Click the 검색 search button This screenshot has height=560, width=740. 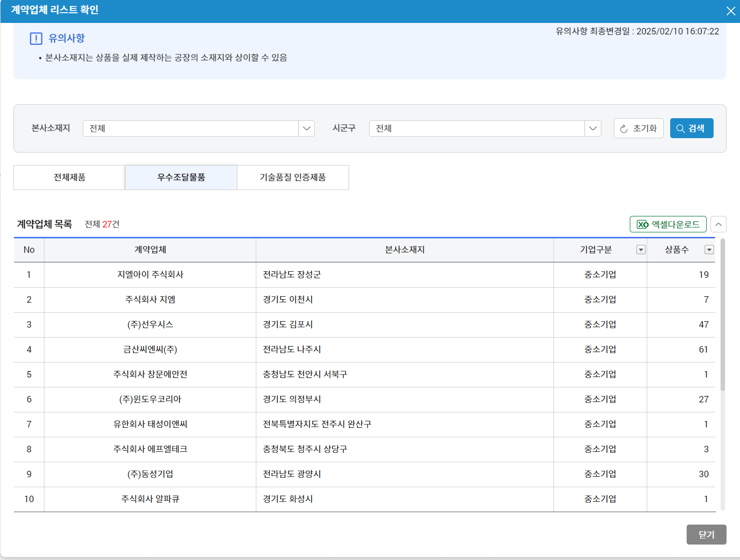tap(692, 128)
